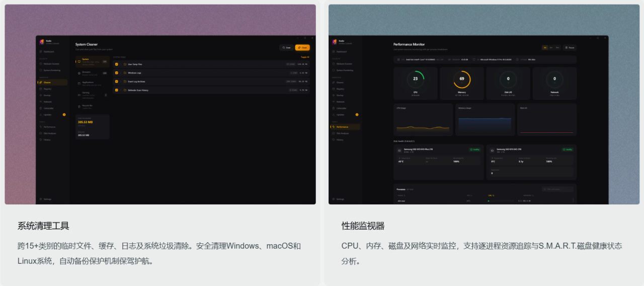Uncheck the Defender Scan History checkbox
Image resolution: width=644 pixels, height=286 pixels.
coord(117,90)
